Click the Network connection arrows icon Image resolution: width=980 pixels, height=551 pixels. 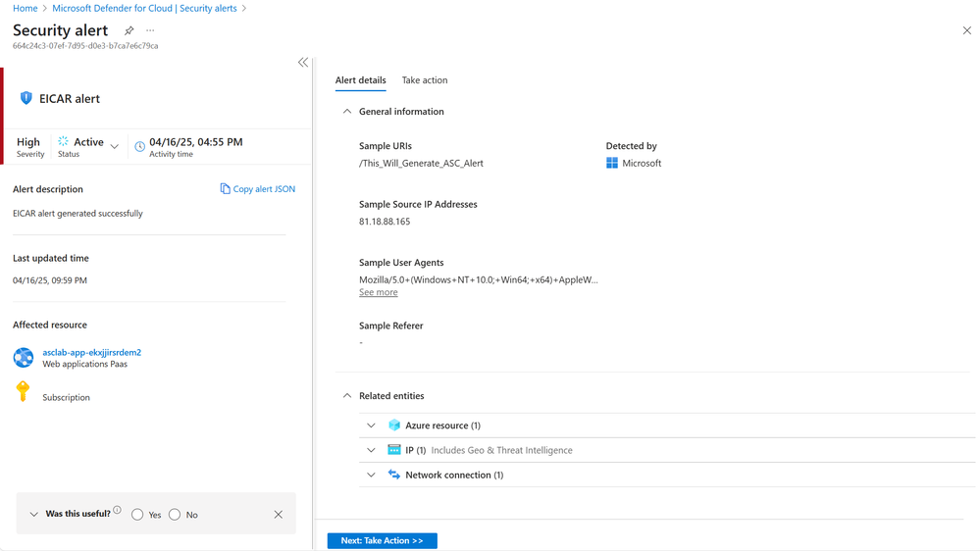(393, 475)
